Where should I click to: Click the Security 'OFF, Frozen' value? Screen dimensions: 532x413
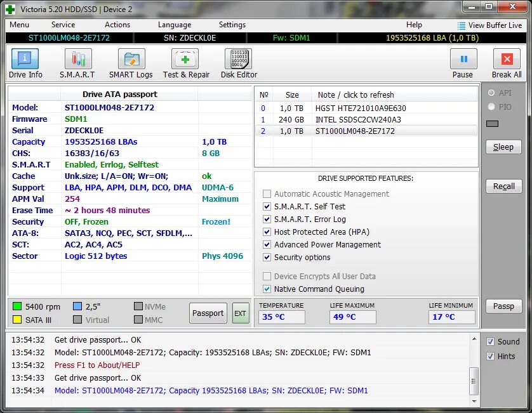(86, 222)
